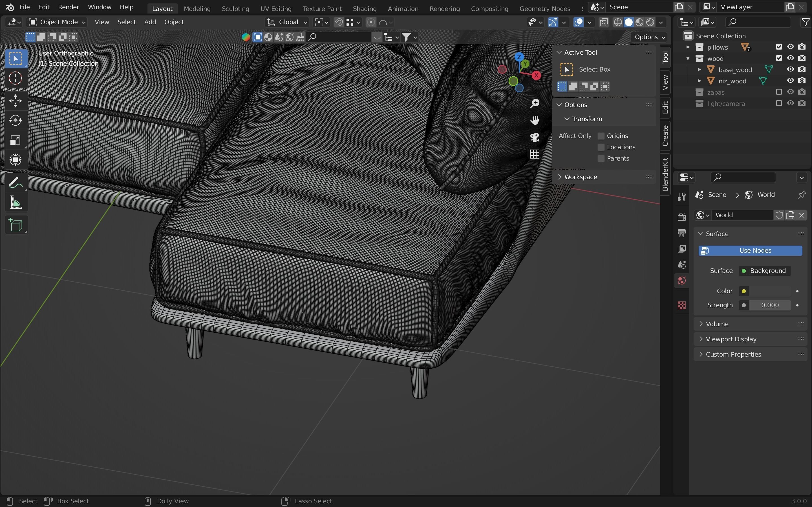812x507 pixels.
Task: Switch to the Shading workspace tab
Action: [x=364, y=8]
